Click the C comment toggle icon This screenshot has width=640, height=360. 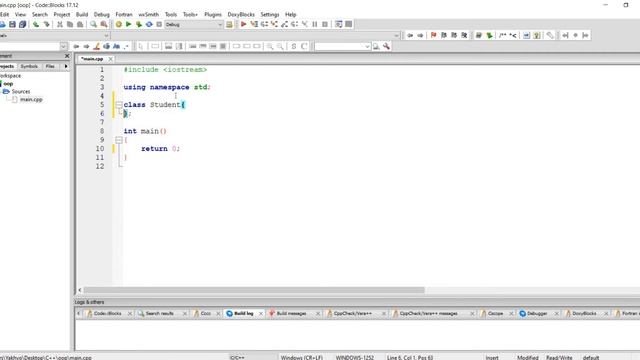click(304, 47)
